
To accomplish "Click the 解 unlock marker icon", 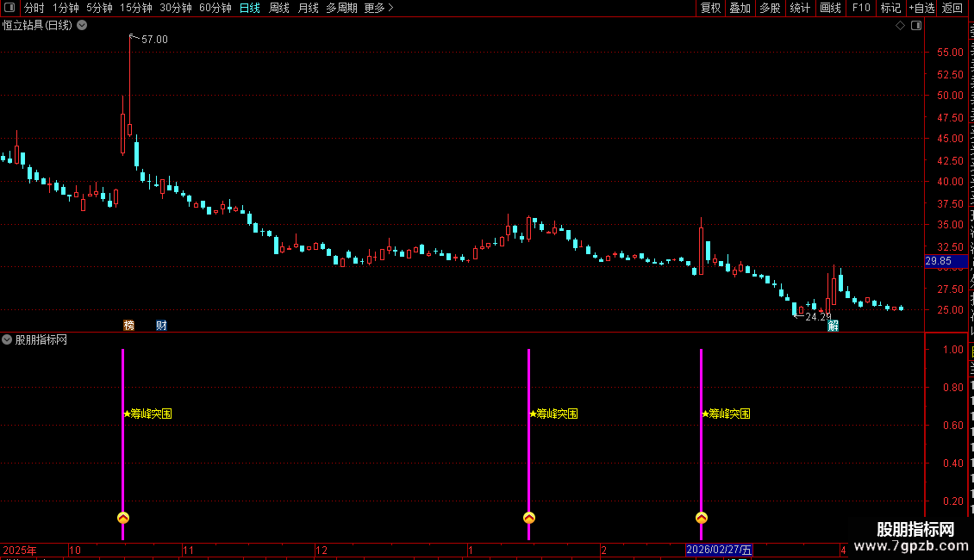I will (833, 326).
